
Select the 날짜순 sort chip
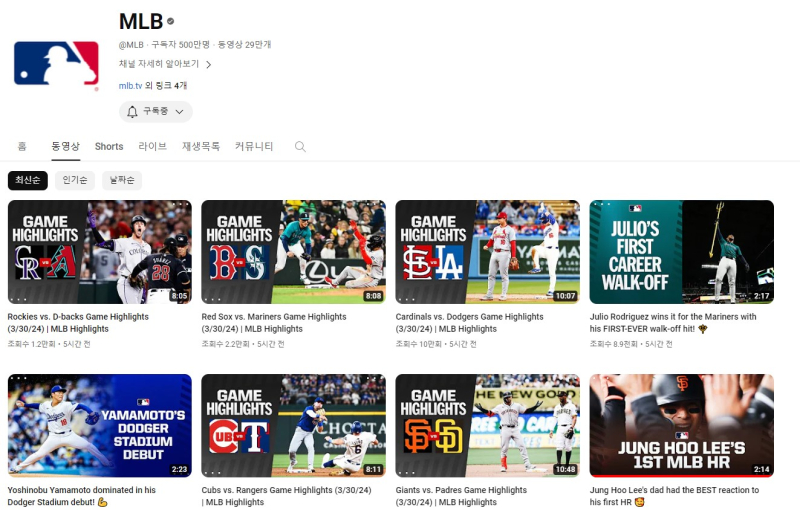tap(122, 180)
